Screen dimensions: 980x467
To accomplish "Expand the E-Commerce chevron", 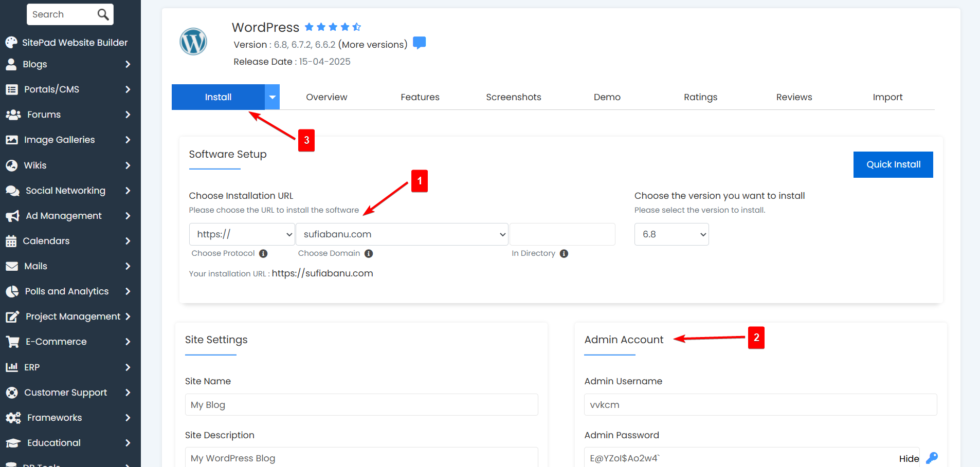I will (128, 342).
